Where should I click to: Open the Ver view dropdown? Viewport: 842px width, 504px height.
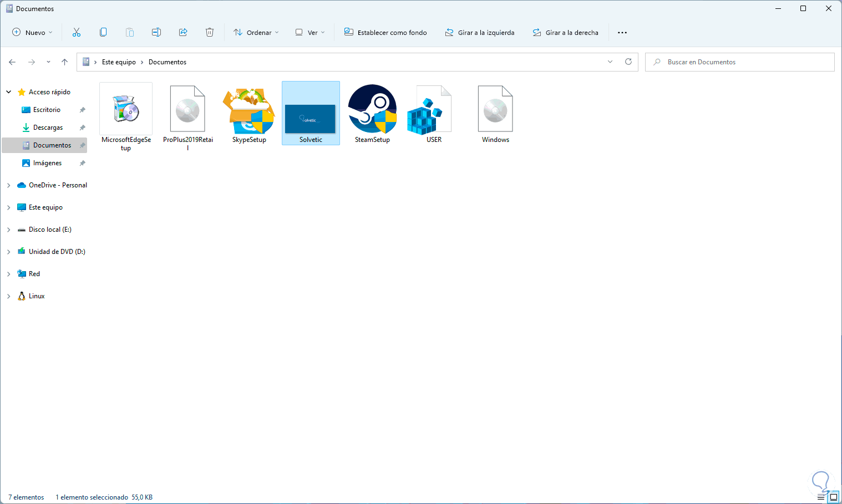(x=310, y=33)
